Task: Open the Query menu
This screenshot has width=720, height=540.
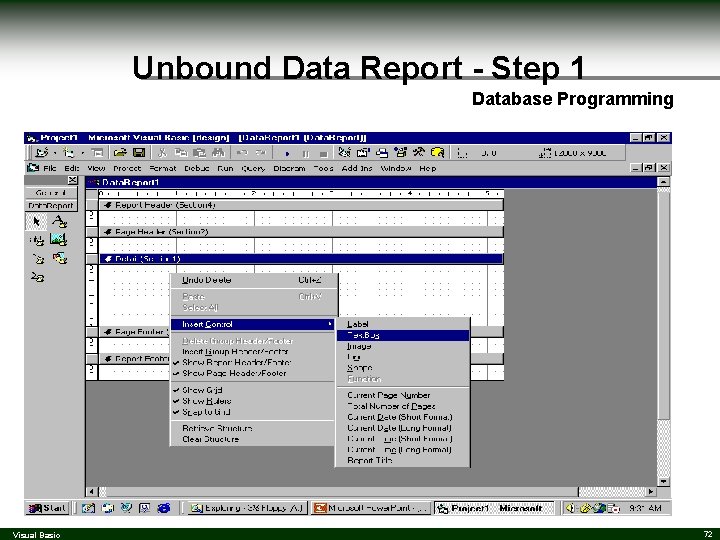Action: [x=253, y=168]
